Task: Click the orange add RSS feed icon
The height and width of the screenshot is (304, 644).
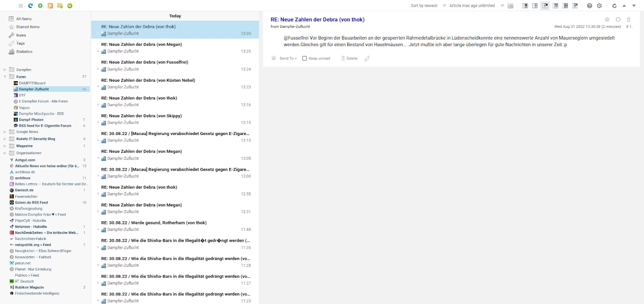Action: (50, 6)
